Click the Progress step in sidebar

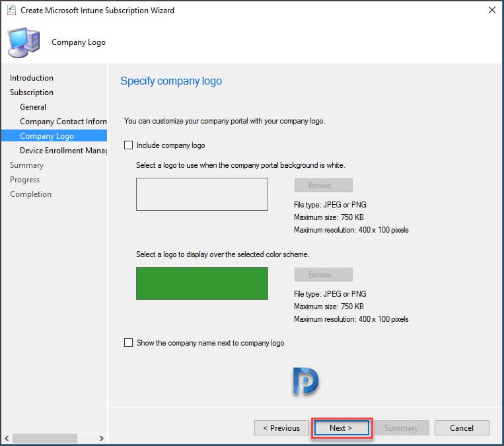pos(24,180)
